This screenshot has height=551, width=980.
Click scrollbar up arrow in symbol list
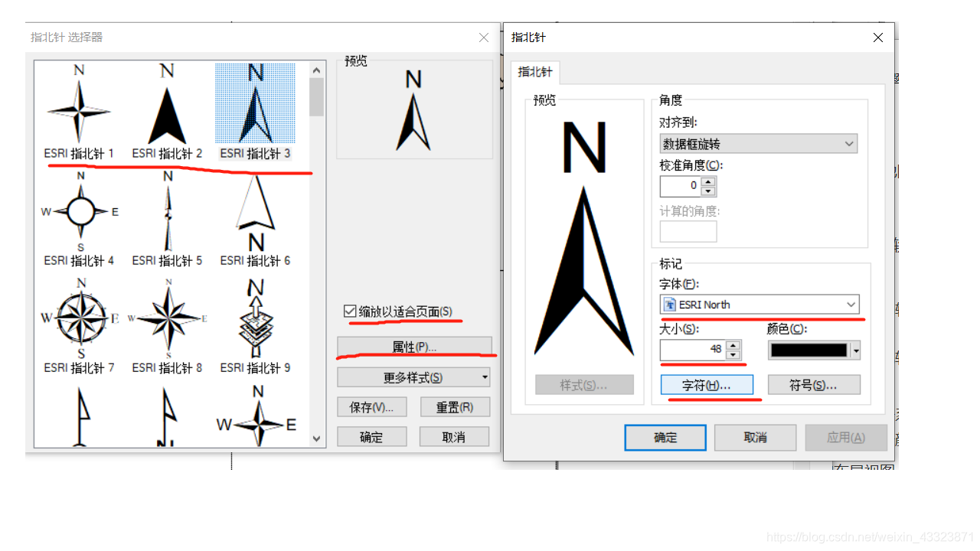point(317,70)
